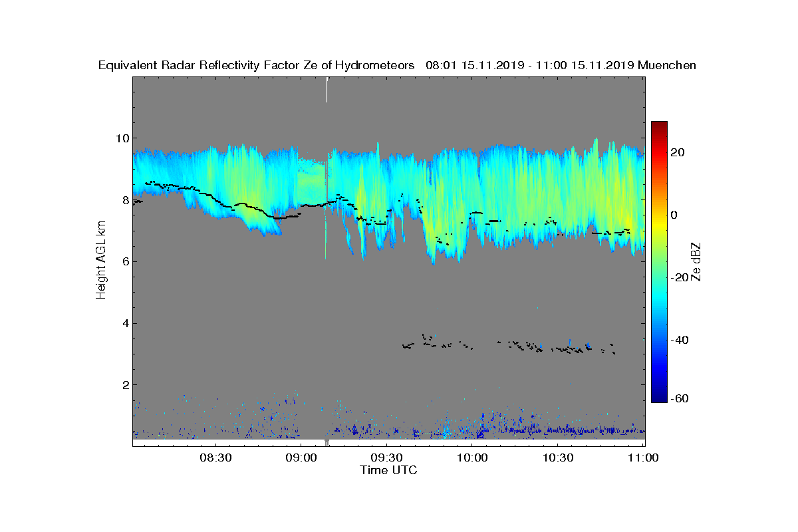Click the colorbar value -60

point(680,398)
